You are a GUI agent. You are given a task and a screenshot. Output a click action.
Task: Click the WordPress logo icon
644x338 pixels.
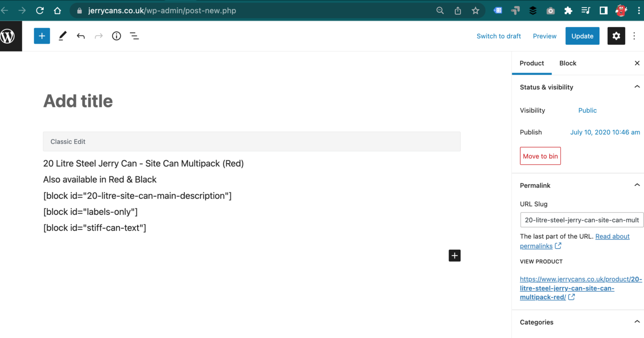[x=8, y=36]
